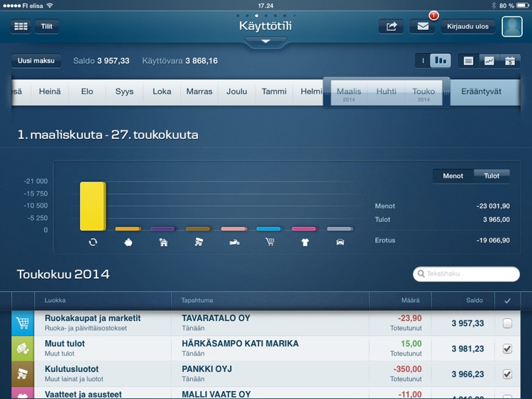532x399 pixels.
Task: Uncheck the HÄRKÄSAMPO KATI MARIKA checkbox
Action: [507, 349]
